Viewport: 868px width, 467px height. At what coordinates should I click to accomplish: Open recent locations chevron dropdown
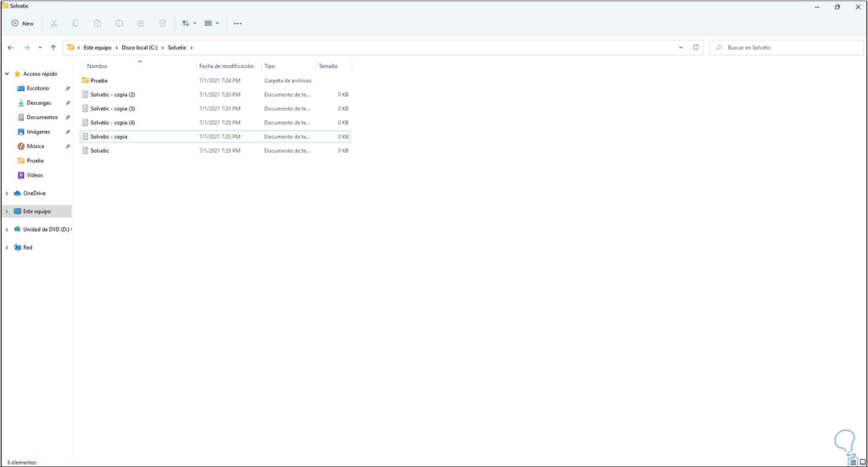coord(40,47)
